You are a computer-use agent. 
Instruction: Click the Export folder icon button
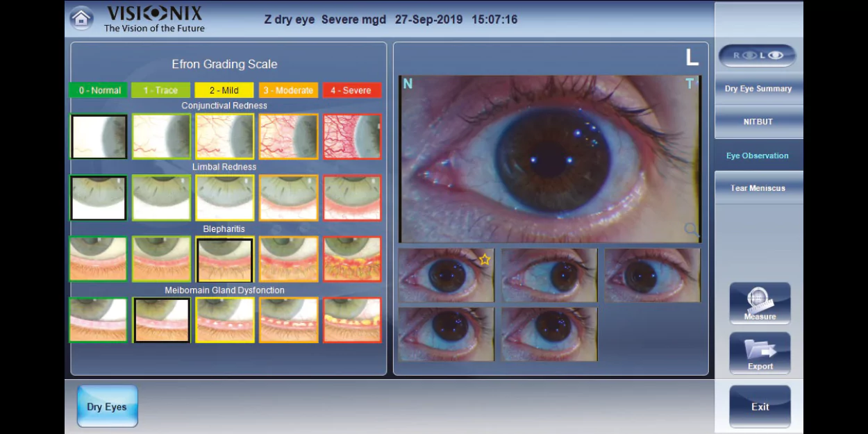click(x=760, y=353)
